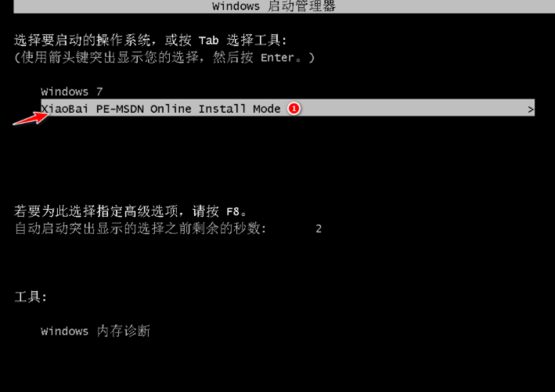This screenshot has height=392, width=555.
Task: Click the number 7 in Windows 7
Action: click(x=99, y=92)
